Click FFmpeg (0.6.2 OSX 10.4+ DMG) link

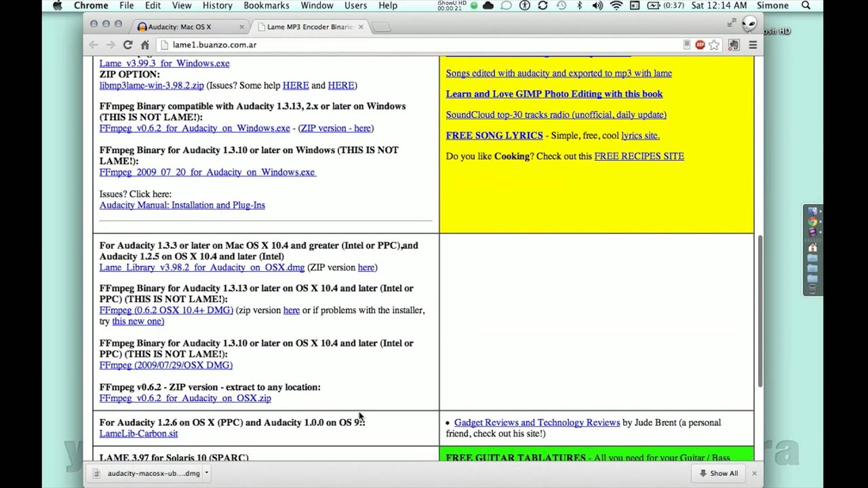166,310
